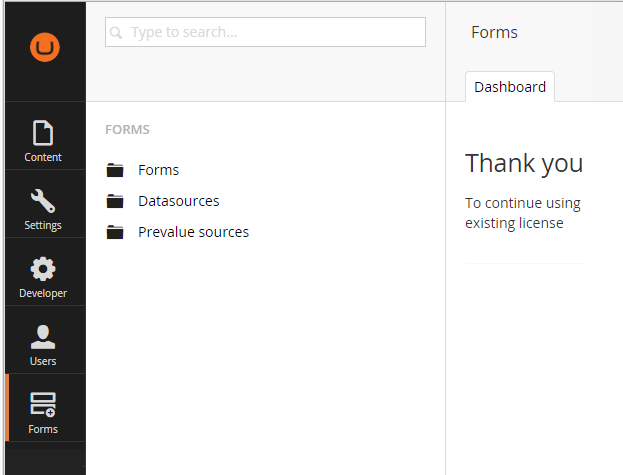Click the Forms folder icon
Screen dimensions: 623x475
(x=115, y=170)
